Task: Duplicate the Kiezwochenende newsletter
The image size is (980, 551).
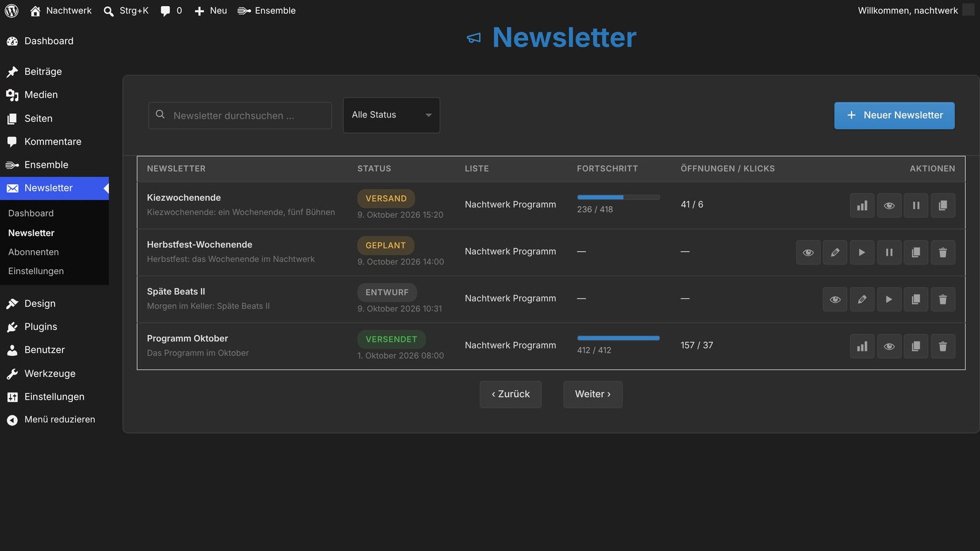Action: 943,206
